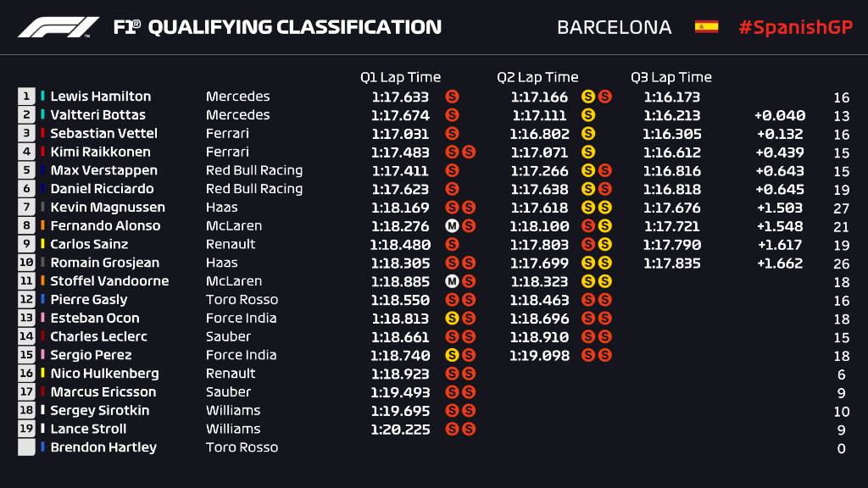The image size is (868, 488).
Task: Select Brendon Hartley's name in last row
Action: pyautogui.click(x=103, y=447)
